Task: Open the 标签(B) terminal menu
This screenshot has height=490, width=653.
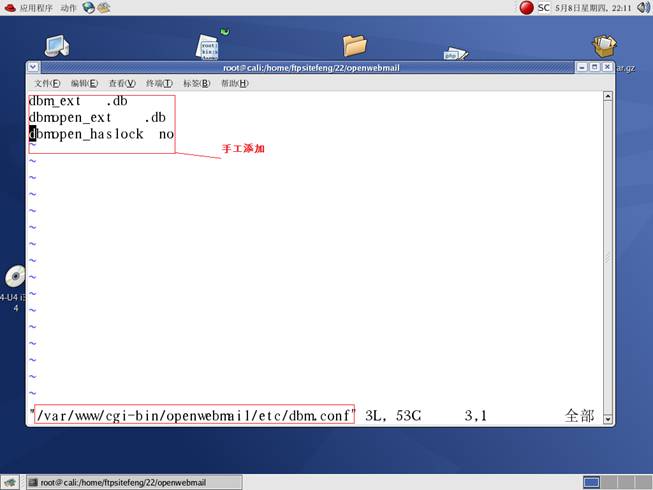Action: point(196,83)
